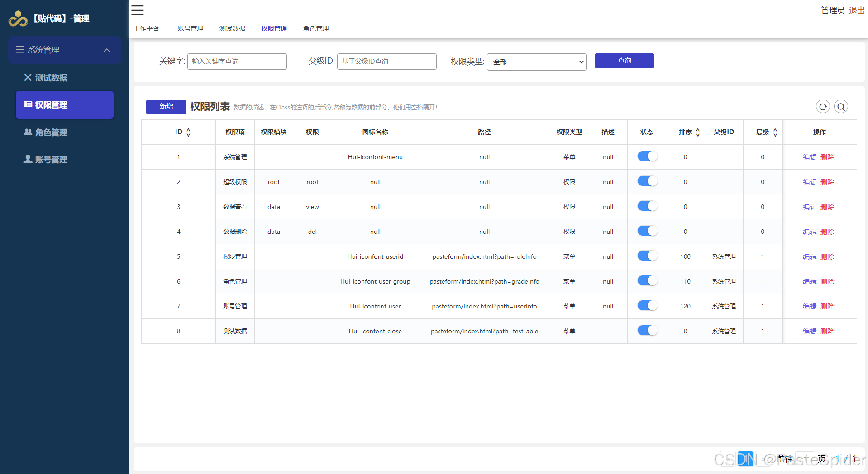Viewport: 868px width, 474px height.
Task: Click the user icon beside 账号管理 in sidebar
Action: [28, 159]
